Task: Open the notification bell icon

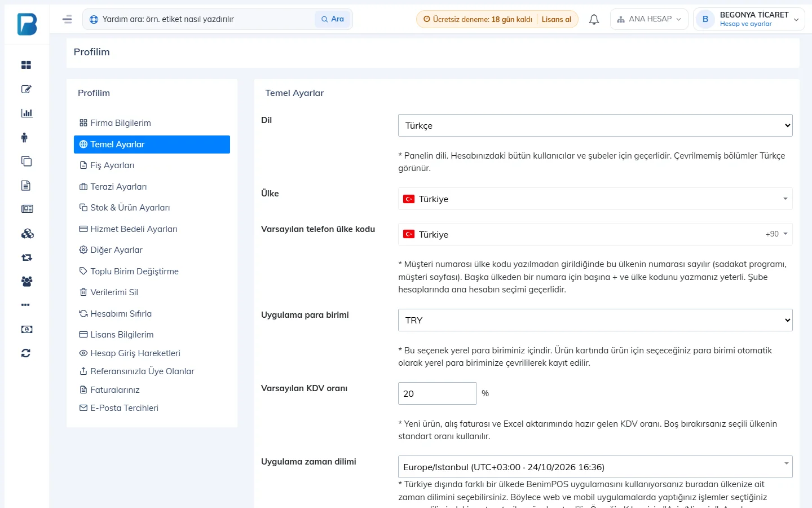Action: coord(594,19)
